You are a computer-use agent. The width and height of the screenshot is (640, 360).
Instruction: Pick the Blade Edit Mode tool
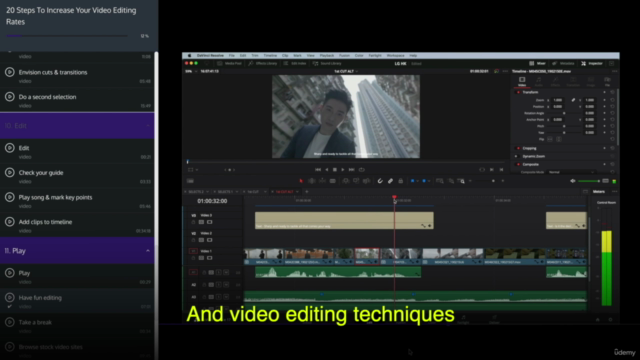click(x=333, y=181)
